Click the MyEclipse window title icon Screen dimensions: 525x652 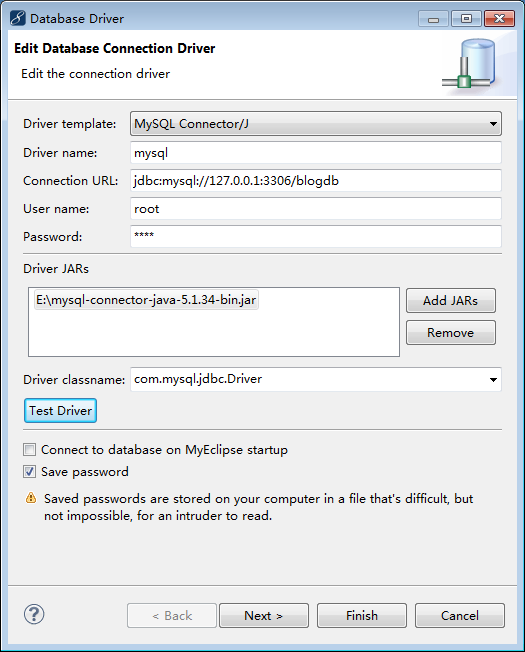pyautogui.click(x=18, y=18)
